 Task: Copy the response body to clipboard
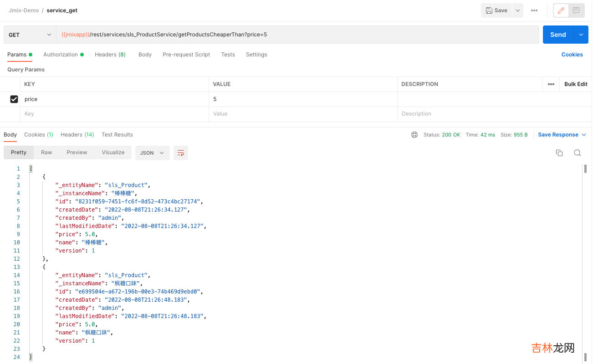[559, 153]
